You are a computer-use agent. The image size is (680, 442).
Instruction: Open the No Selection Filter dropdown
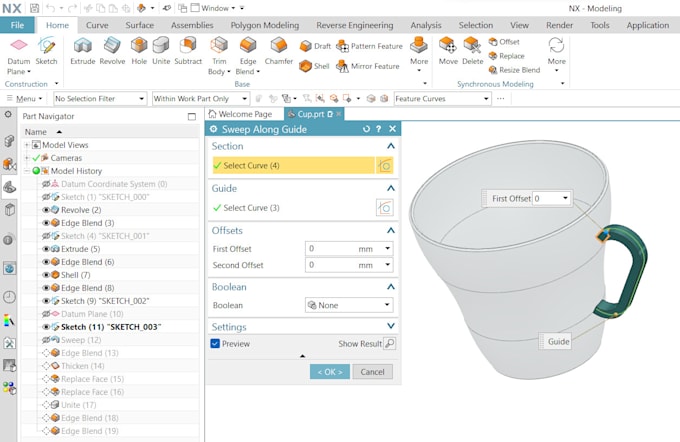tap(99, 99)
